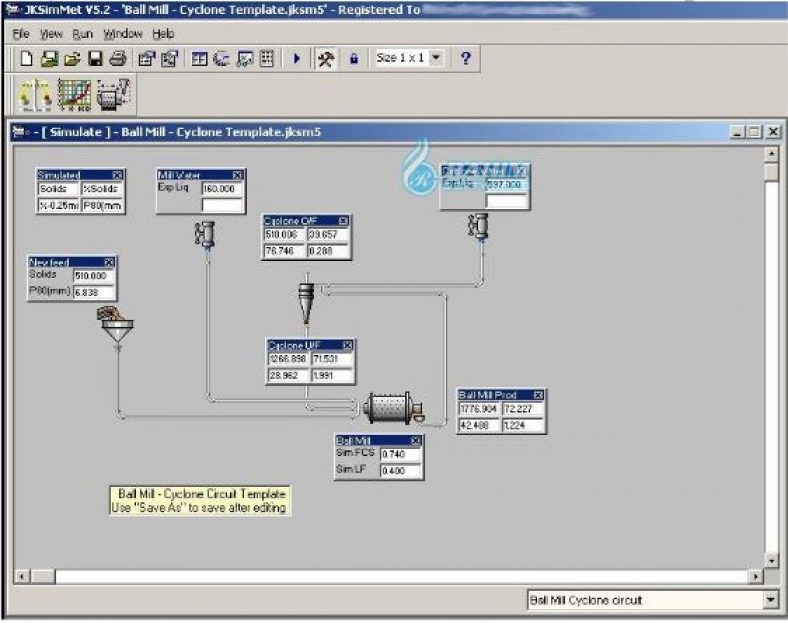Expand the Ball Mill Cyclone circuit dropdown
The width and height of the screenshot is (788, 623).
(770, 599)
